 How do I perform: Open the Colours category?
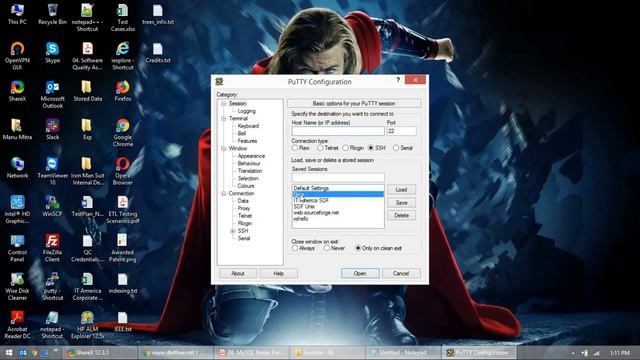click(246, 186)
